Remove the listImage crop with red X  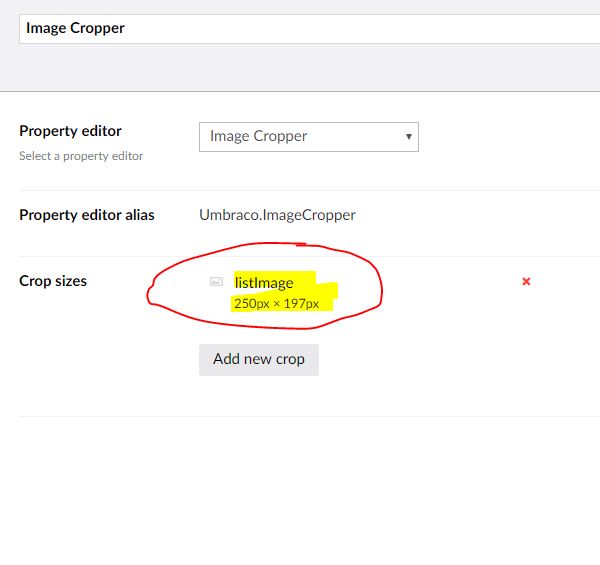tap(526, 282)
